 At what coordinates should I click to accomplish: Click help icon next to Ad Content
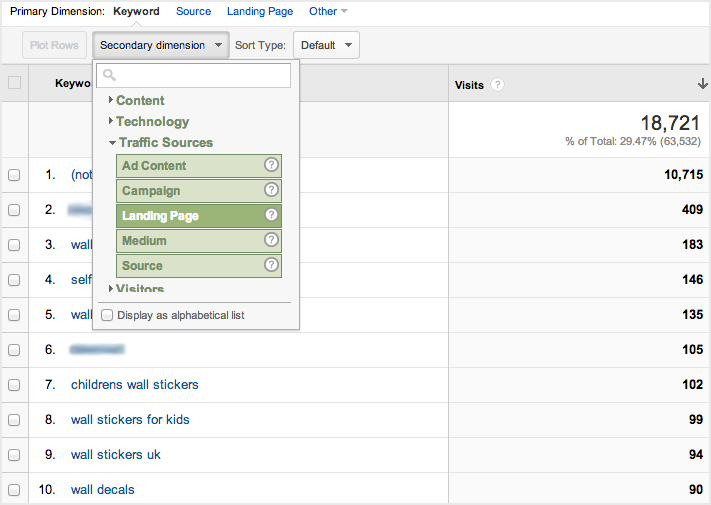tap(270, 166)
